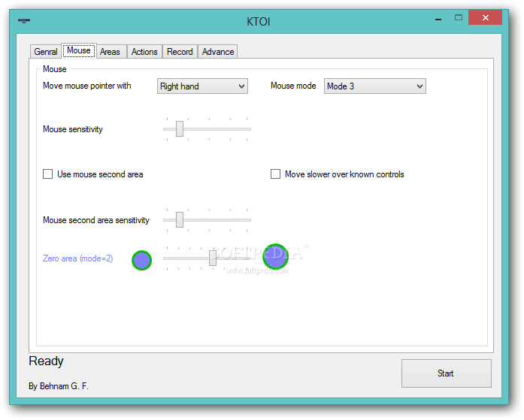Viewport: 524px width, 420px height.
Task: Open the Advance tab
Action: pos(218,52)
